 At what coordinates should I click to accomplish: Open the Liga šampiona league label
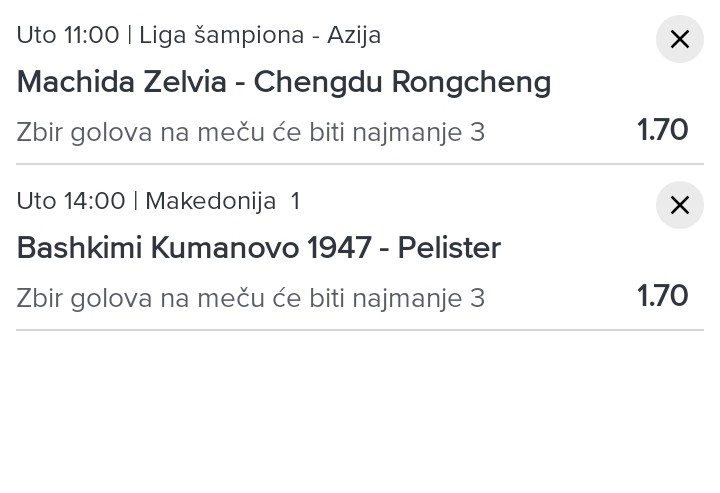tap(221, 35)
